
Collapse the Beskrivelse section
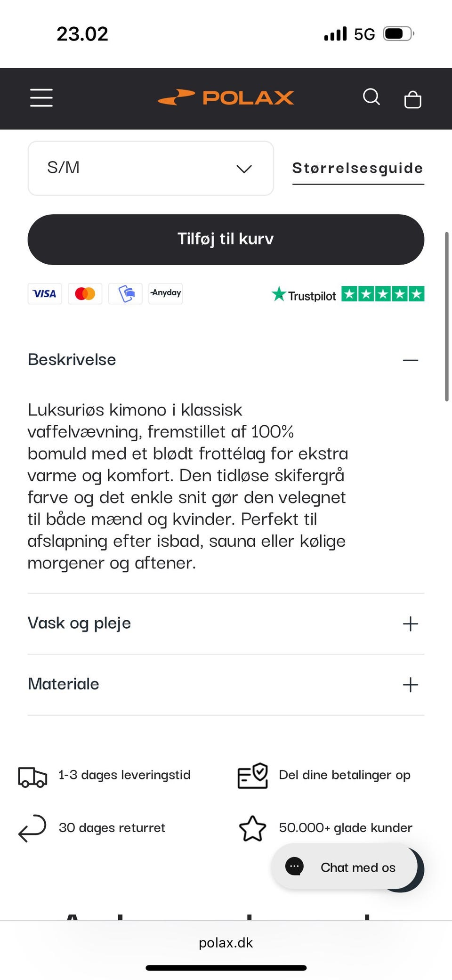410,360
